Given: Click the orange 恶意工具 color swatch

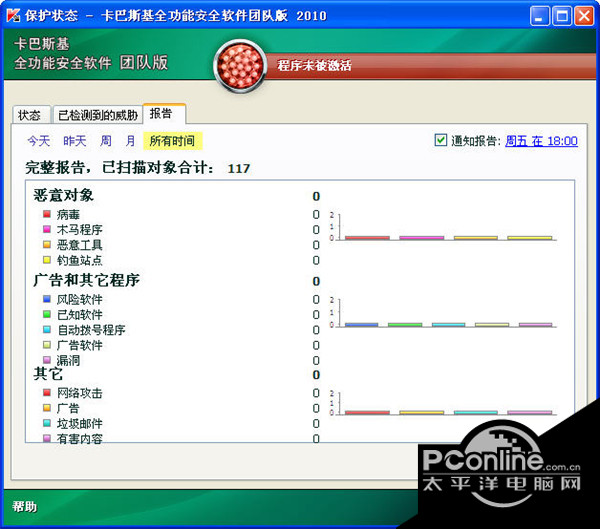Looking at the screenshot, I should coord(47,244).
